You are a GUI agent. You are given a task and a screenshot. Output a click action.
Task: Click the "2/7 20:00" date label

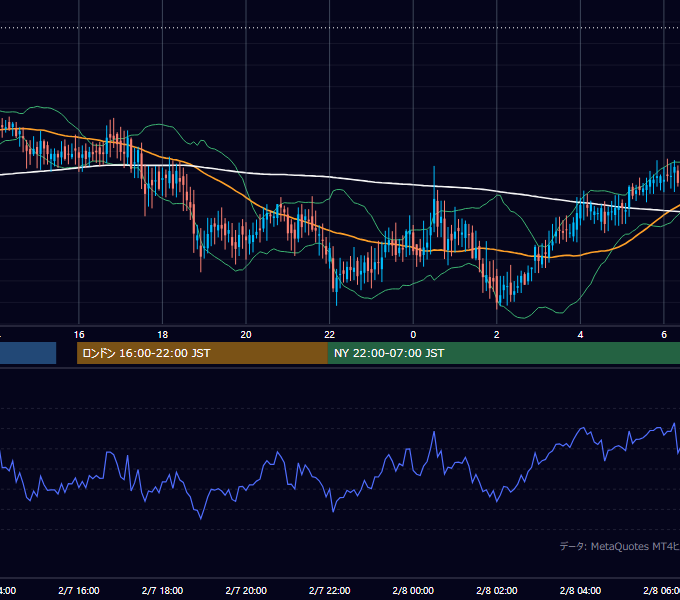point(246,590)
